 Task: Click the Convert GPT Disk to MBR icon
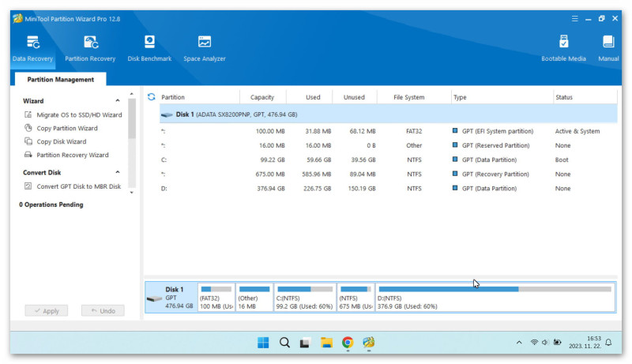click(28, 186)
